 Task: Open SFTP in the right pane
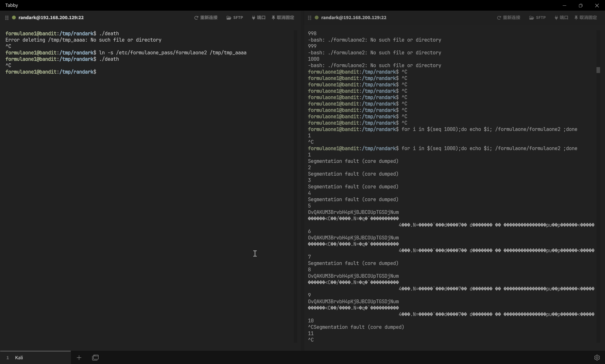[x=537, y=18]
